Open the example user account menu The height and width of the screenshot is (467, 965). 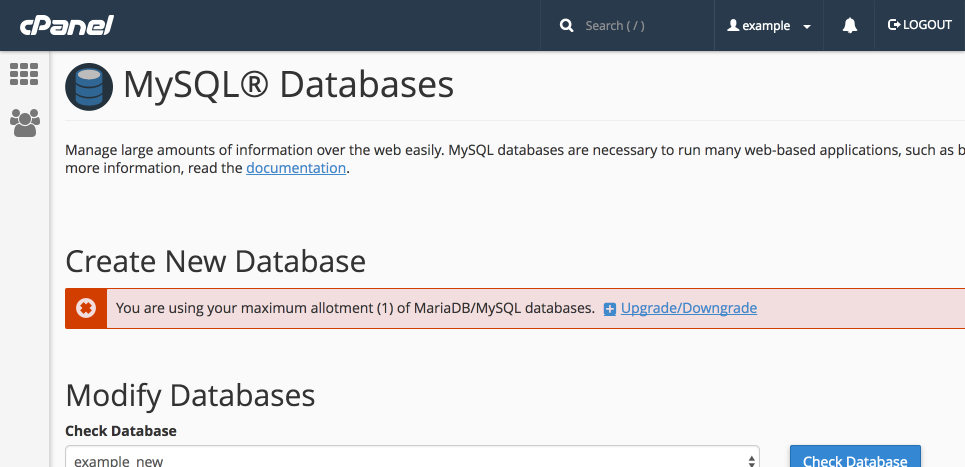[769, 25]
